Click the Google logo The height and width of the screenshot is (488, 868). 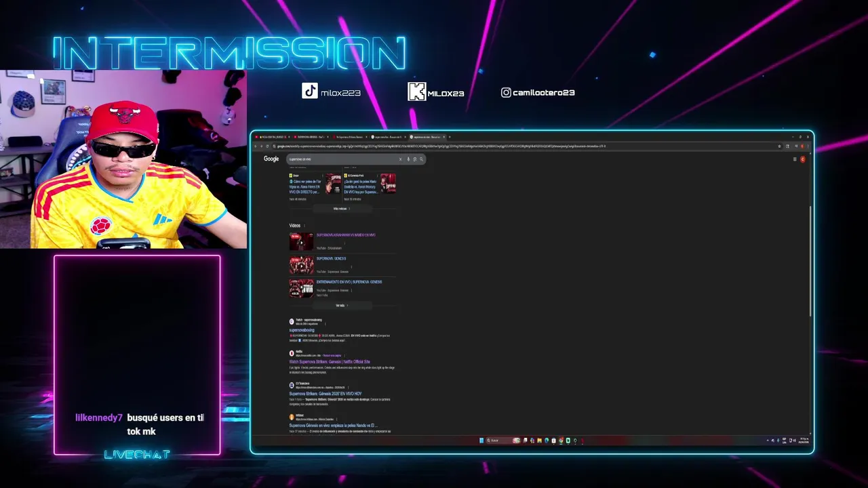point(271,159)
